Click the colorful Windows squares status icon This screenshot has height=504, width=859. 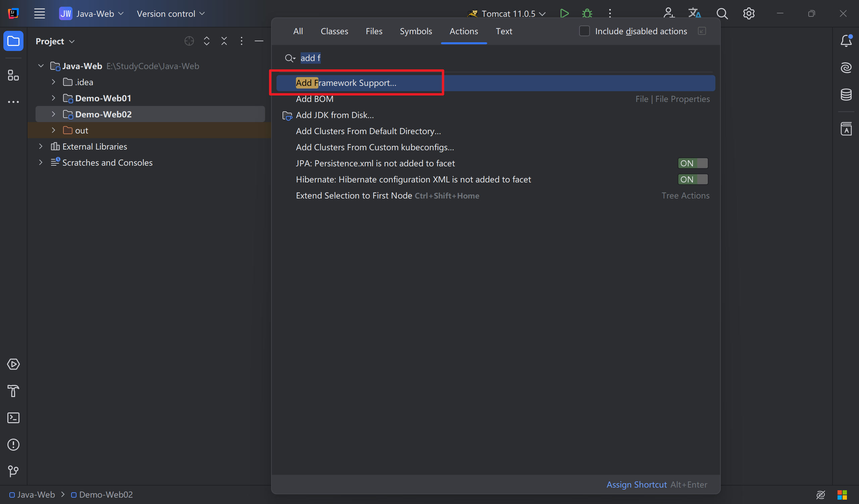coord(842,495)
